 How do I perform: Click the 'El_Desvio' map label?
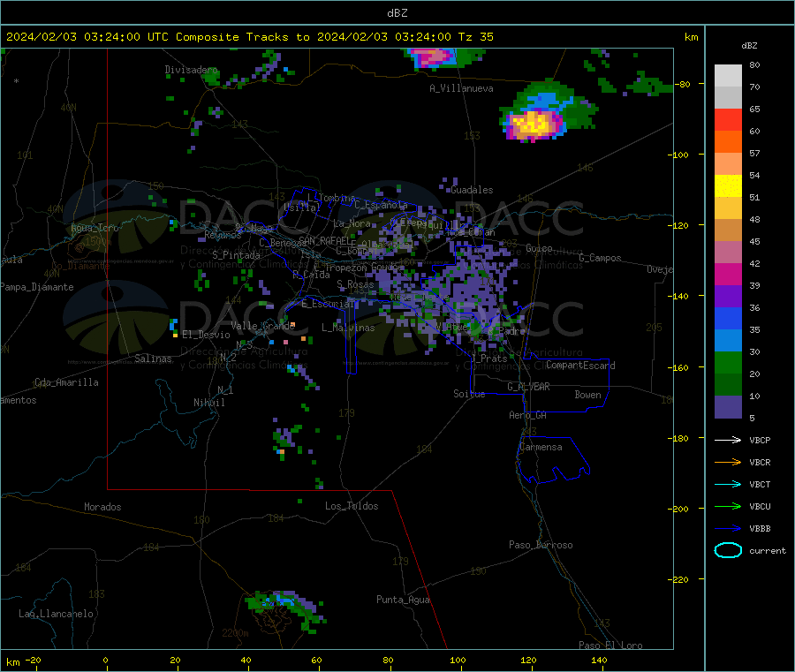pos(206,335)
